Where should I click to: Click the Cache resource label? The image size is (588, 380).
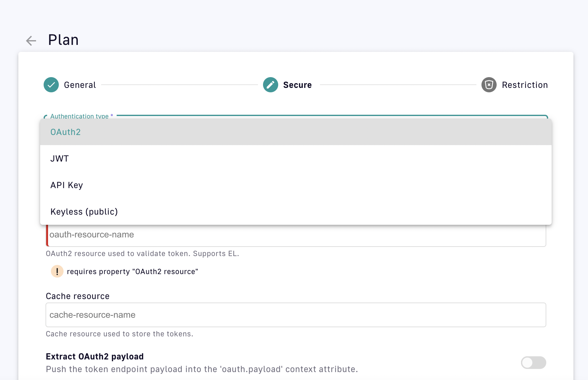coord(77,296)
